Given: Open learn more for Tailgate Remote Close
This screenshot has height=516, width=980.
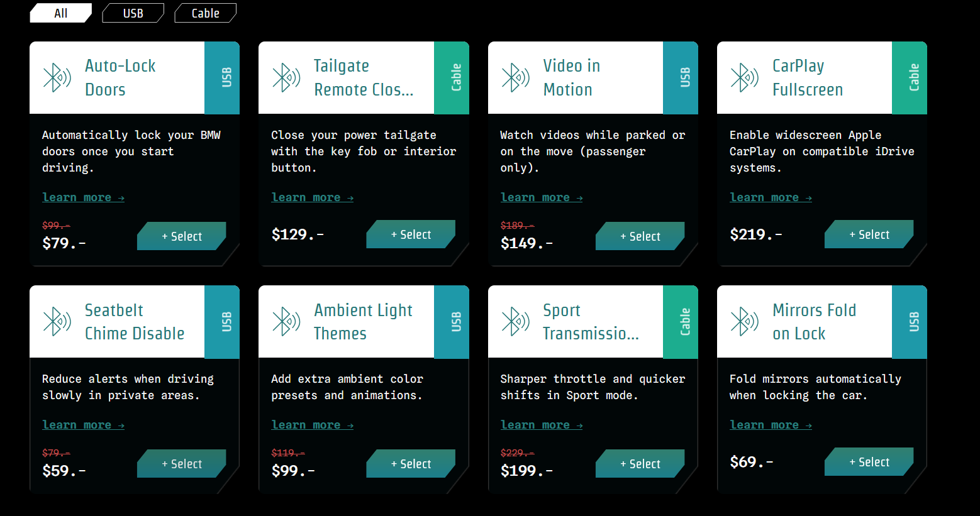Looking at the screenshot, I should 312,197.
